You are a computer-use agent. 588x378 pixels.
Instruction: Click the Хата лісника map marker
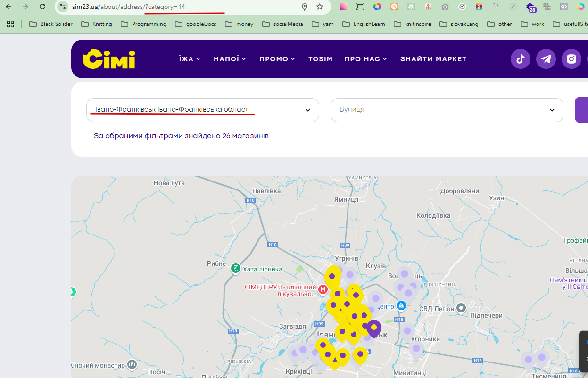[235, 269]
